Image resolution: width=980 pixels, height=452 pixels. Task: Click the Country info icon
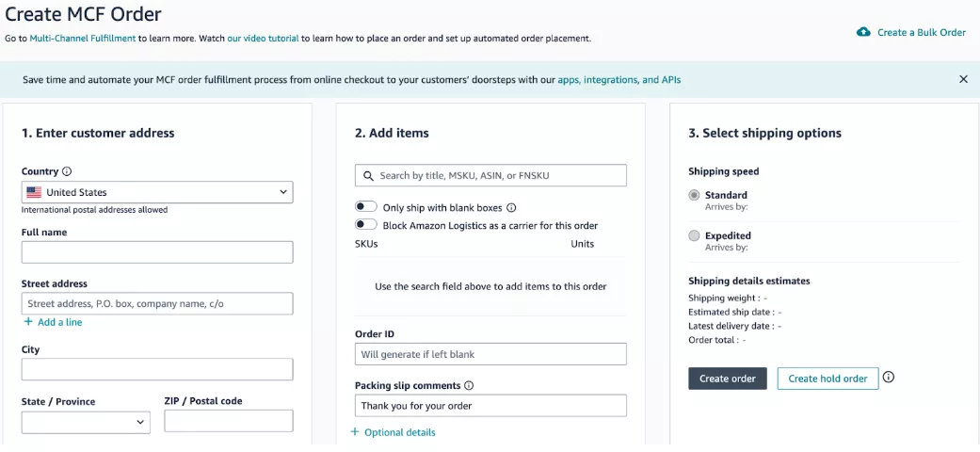67,171
